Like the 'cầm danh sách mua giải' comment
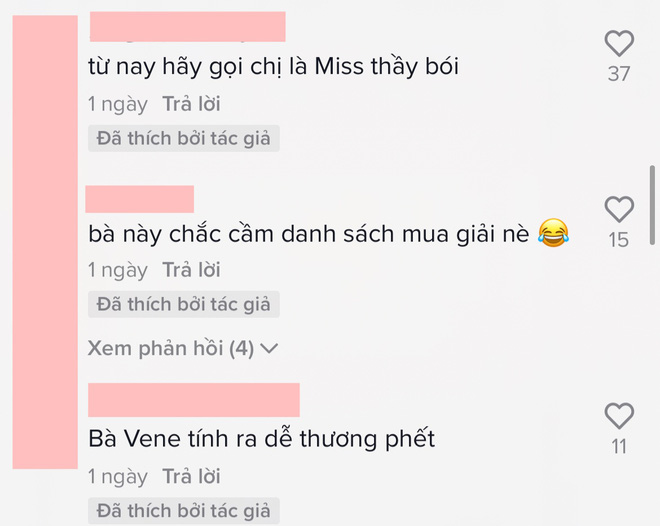This screenshot has height=526, width=660. pyautogui.click(x=619, y=209)
